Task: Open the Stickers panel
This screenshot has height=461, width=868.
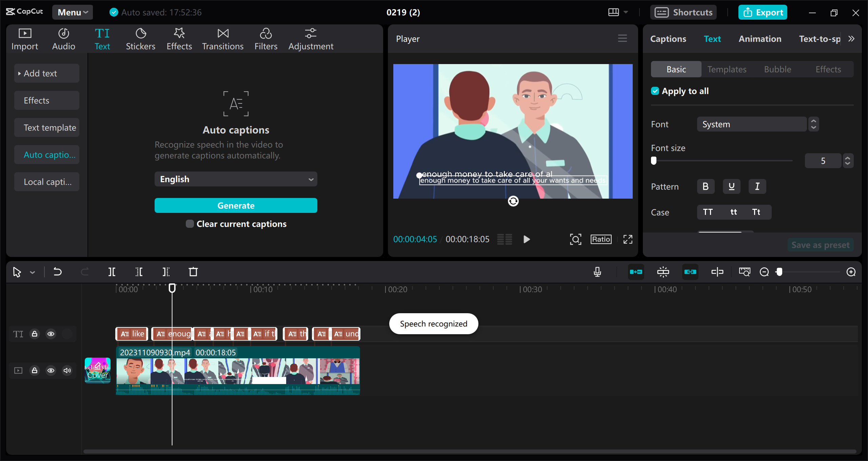Action: (x=140, y=38)
